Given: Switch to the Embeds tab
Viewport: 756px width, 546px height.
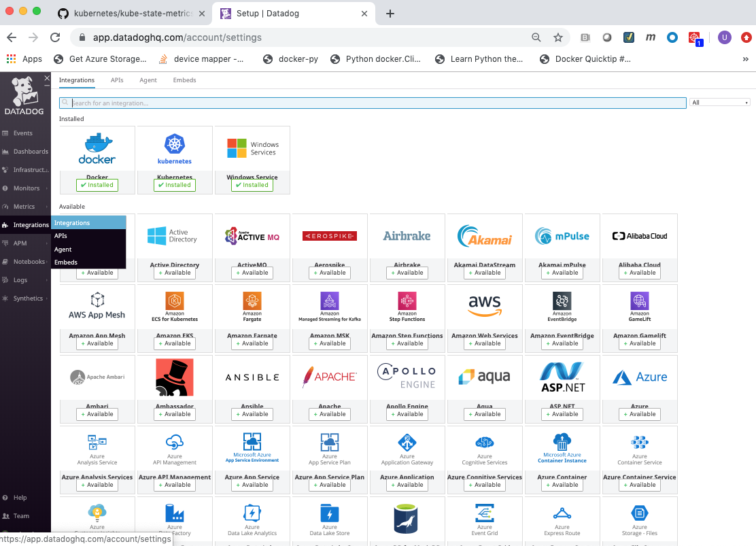Looking at the screenshot, I should [x=184, y=80].
